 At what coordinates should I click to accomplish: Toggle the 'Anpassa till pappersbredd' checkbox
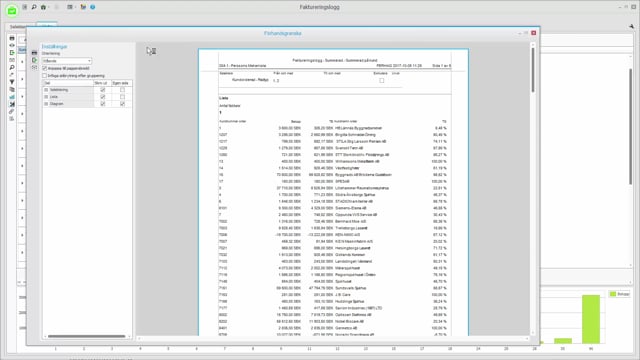(44, 68)
